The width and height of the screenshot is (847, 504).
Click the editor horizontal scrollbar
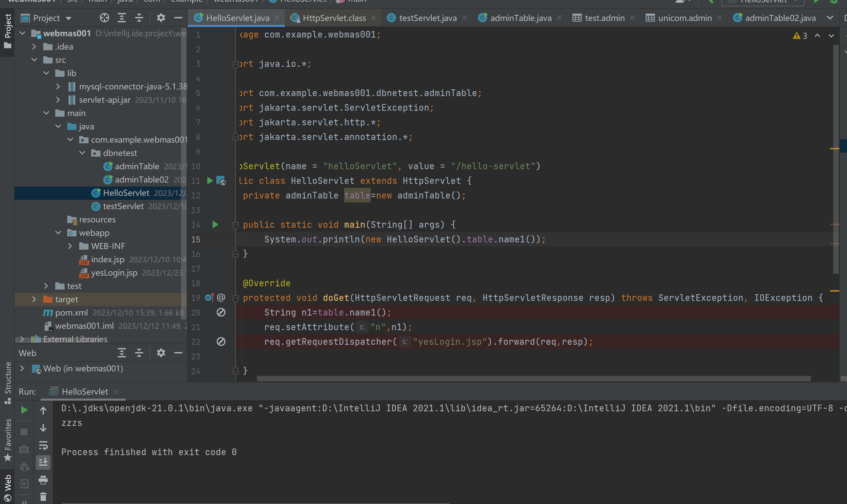[x=533, y=378]
